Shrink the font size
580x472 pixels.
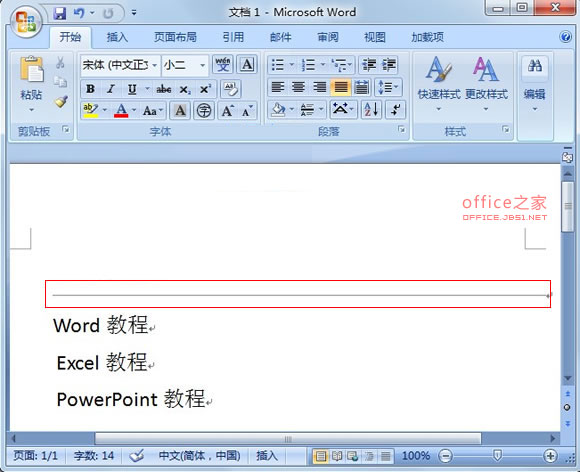[x=247, y=110]
